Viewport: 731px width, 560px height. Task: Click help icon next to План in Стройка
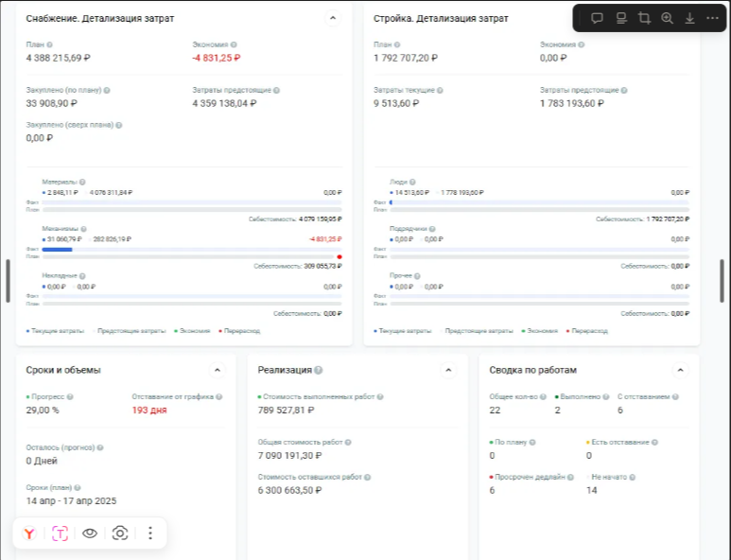397,44
